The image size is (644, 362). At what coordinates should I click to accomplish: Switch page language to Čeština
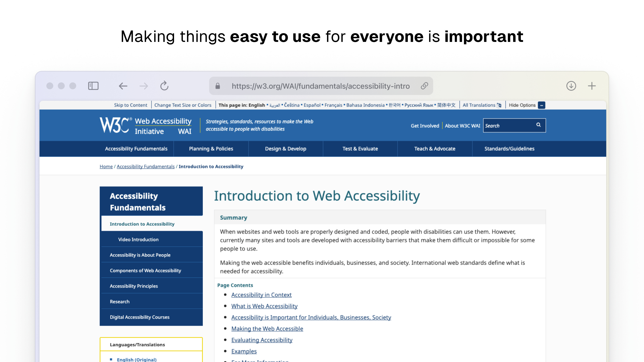(291, 105)
